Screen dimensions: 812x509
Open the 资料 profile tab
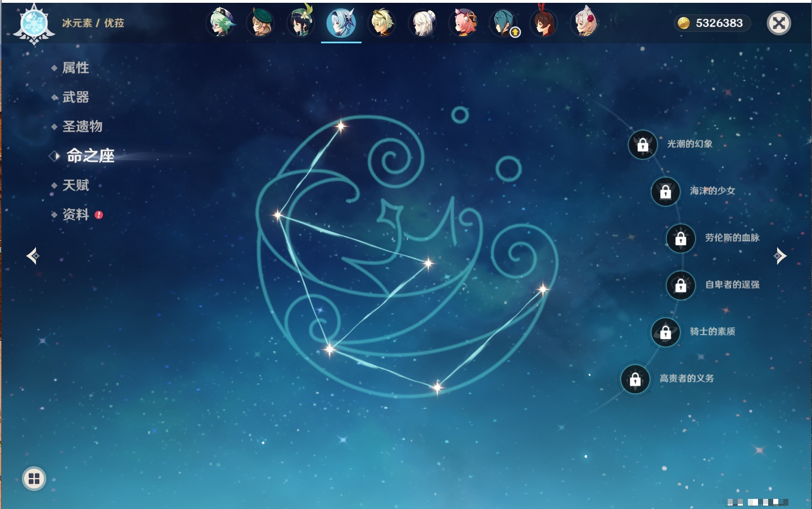pos(75,214)
